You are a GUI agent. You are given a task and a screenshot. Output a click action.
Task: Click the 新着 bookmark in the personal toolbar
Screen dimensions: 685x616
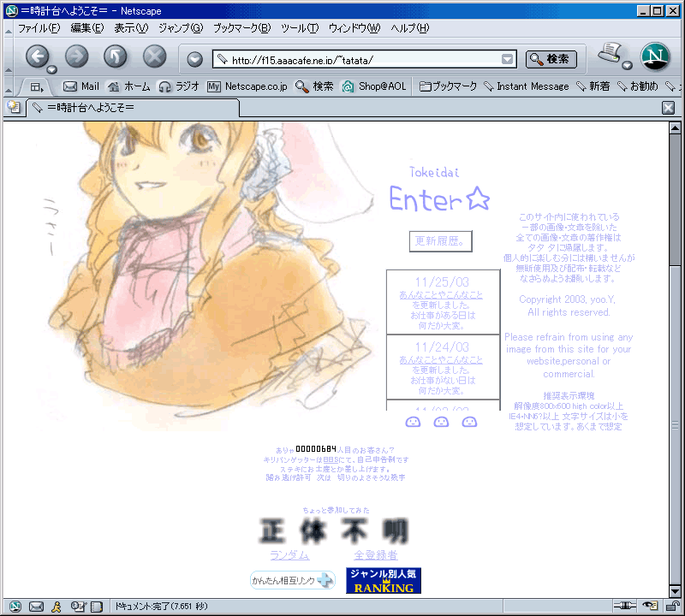point(593,86)
